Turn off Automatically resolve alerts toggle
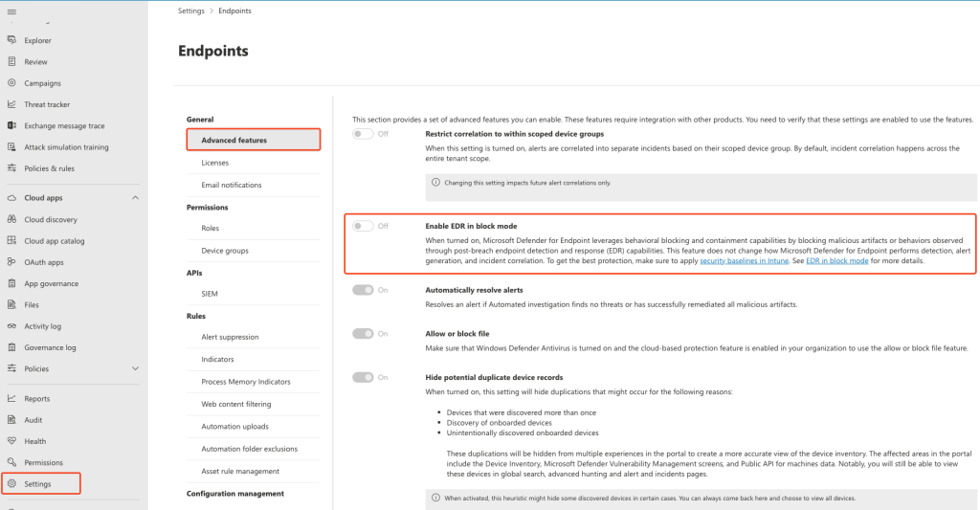 tap(363, 290)
